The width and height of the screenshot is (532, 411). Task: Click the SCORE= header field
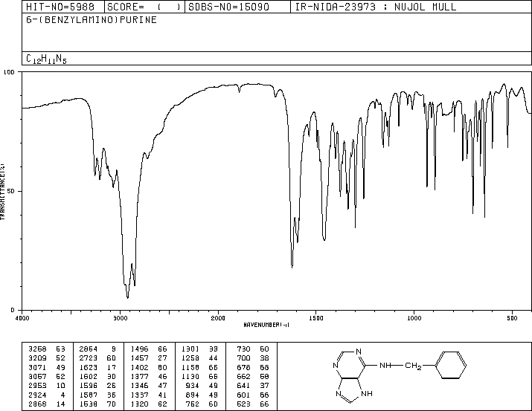coord(144,7)
